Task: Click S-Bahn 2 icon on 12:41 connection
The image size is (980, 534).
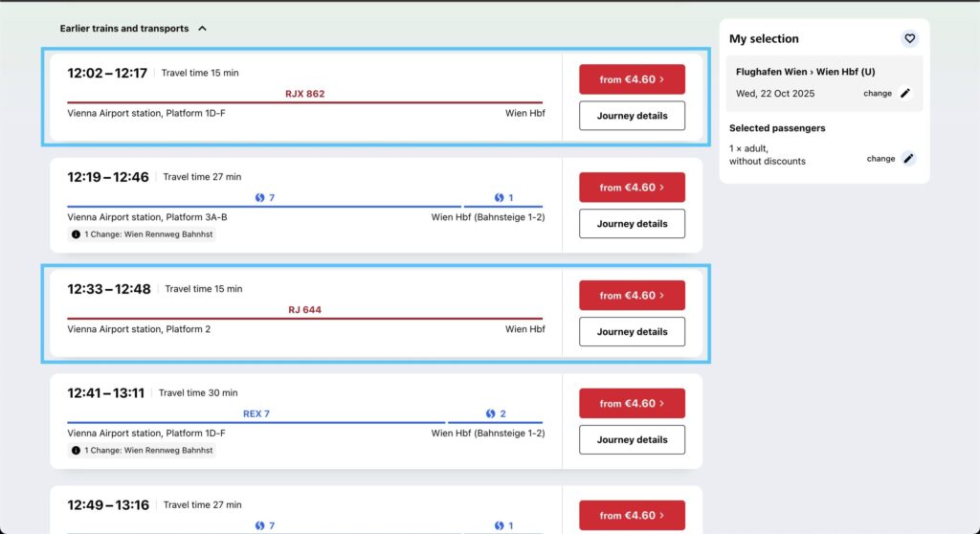Action: tap(491, 414)
